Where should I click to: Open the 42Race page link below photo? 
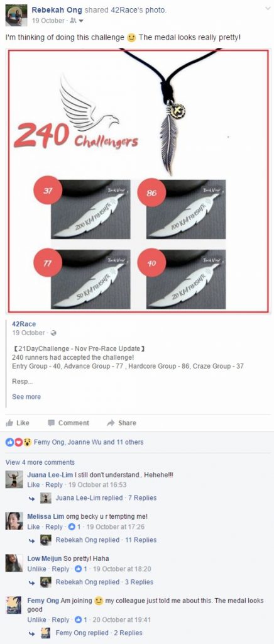coord(24,324)
